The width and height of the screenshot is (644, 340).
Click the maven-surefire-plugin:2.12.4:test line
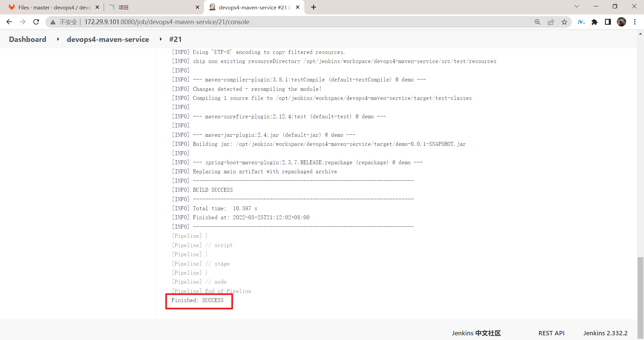279,116
